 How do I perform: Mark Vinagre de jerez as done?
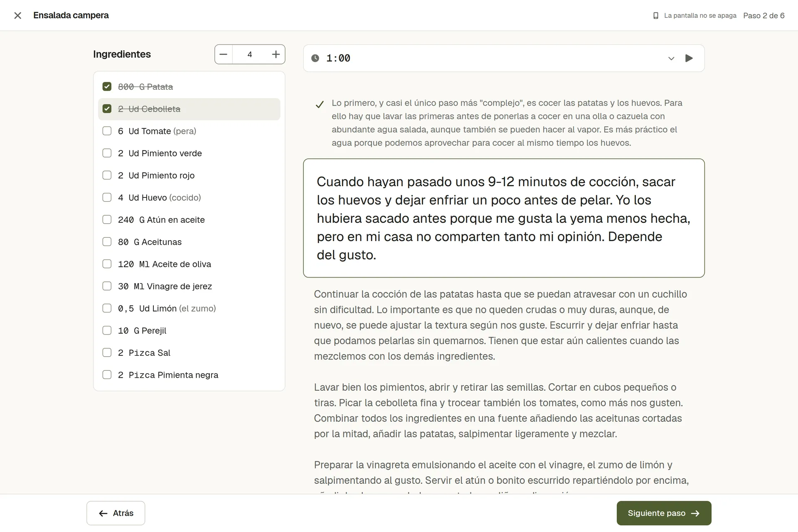(107, 286)
